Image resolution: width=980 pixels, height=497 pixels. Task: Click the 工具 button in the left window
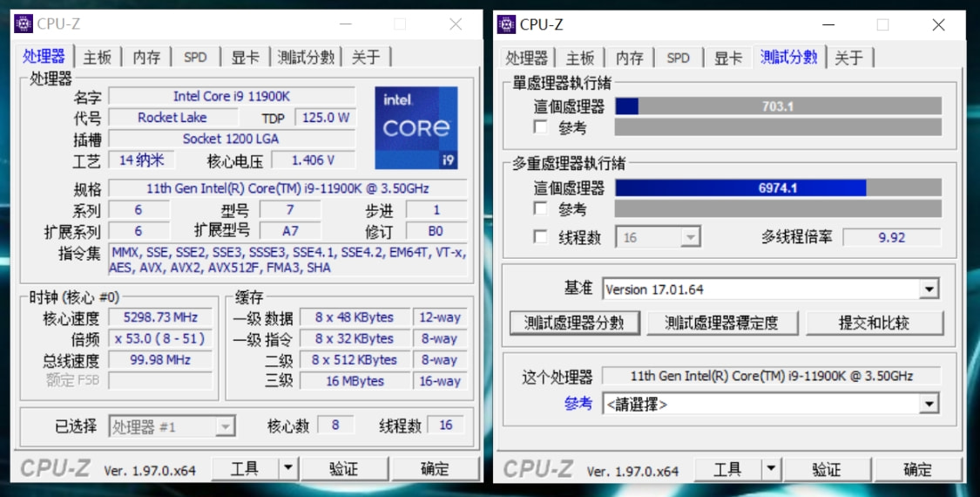245,468
